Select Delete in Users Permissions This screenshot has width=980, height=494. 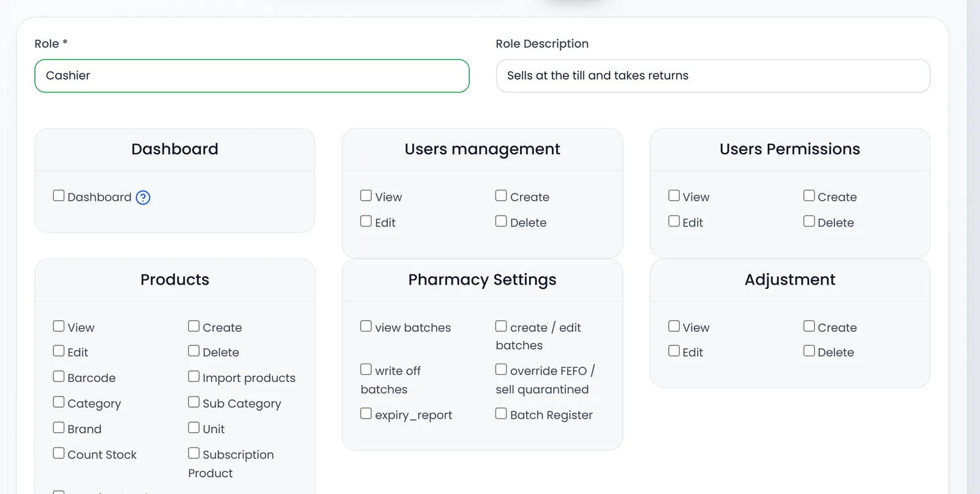tap(809, 222)
